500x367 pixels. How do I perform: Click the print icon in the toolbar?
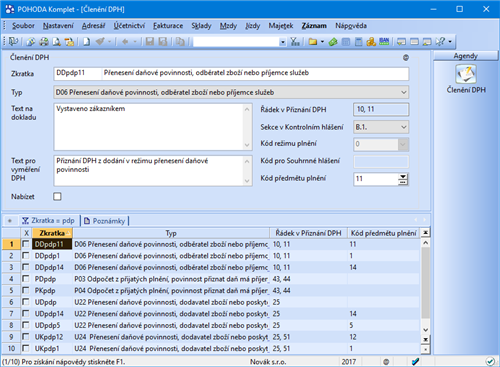[44, 42]
